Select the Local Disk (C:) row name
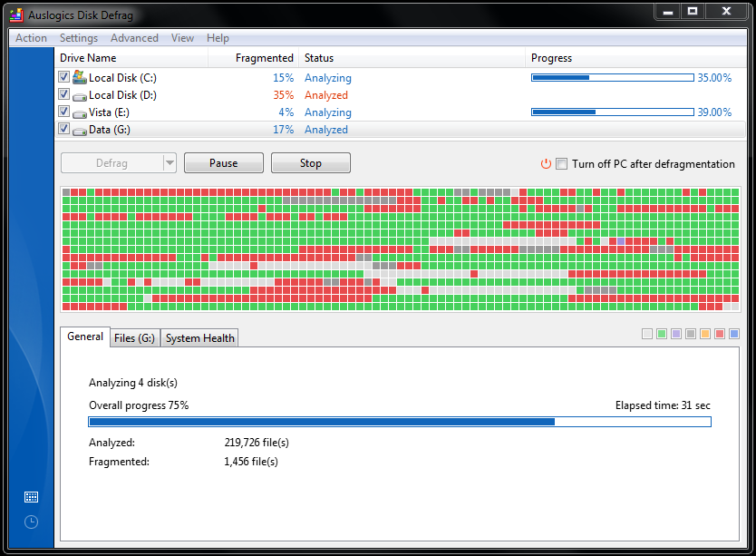Image resolution: width=756 pixels, height=556 pixels. (x=122, y=78)
